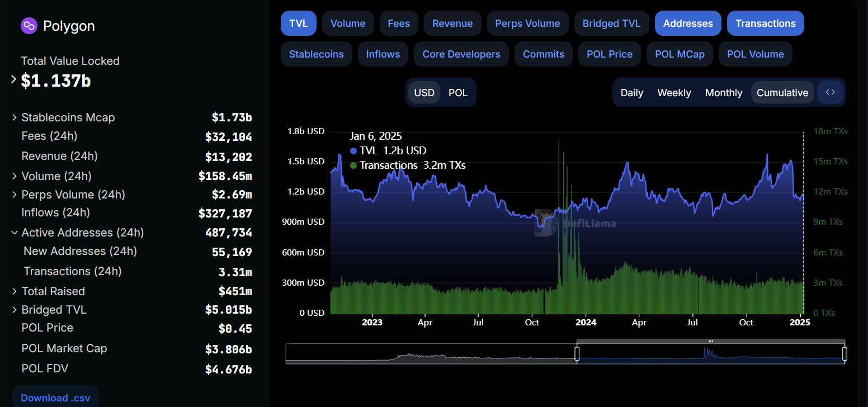Collapse the Active Addresses (24h) section
Image resolution: width=868 pixels, height=407 pixels.
tap(14, 233)
